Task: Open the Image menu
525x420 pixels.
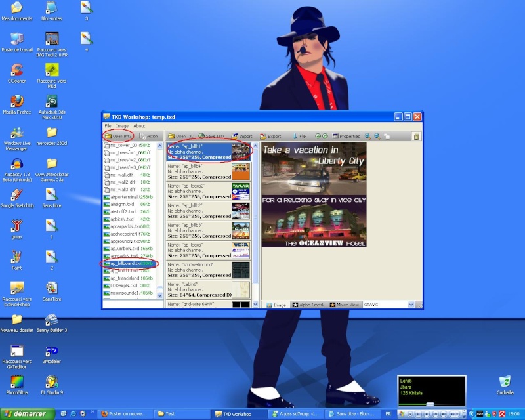Action: tap(122, 126)
